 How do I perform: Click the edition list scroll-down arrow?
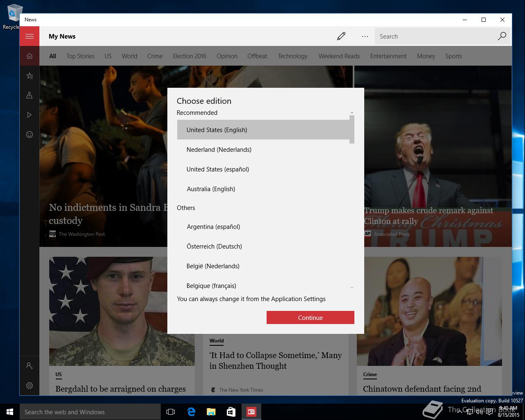tap(352, 288)
